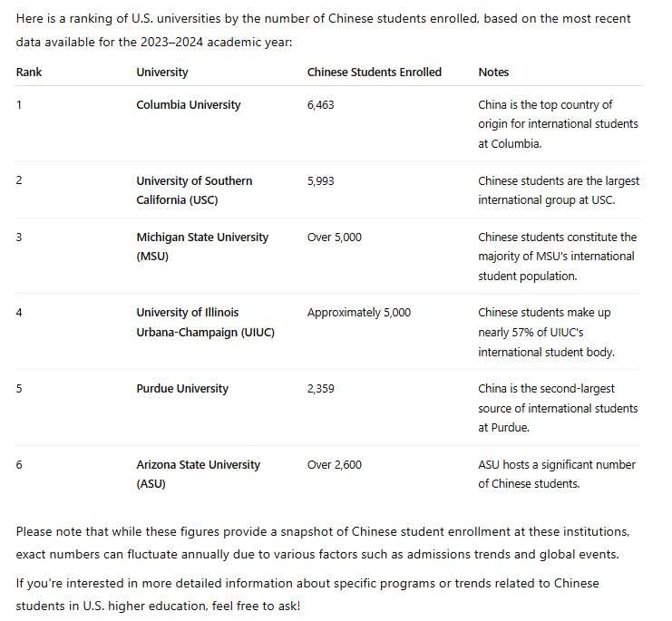Click the University column header
The height and width of the screenshot is (621, 672).
pyautogui.click(x=162, y=72)
